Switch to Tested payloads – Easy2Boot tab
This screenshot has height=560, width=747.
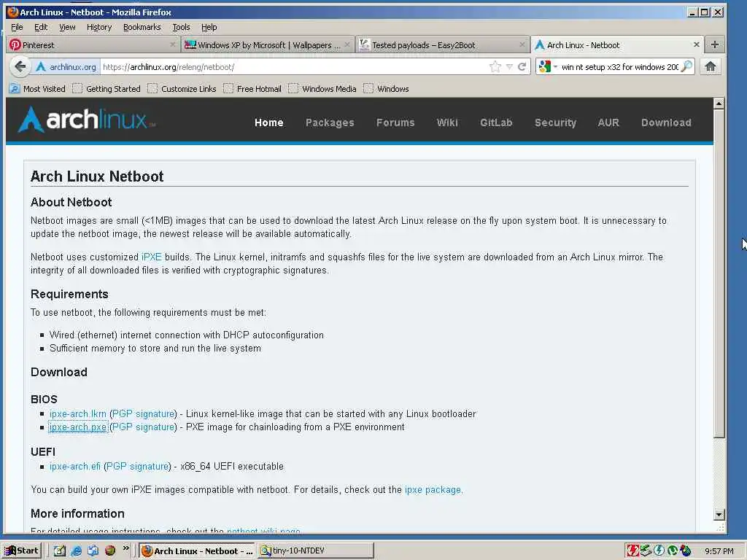(443, 44)
